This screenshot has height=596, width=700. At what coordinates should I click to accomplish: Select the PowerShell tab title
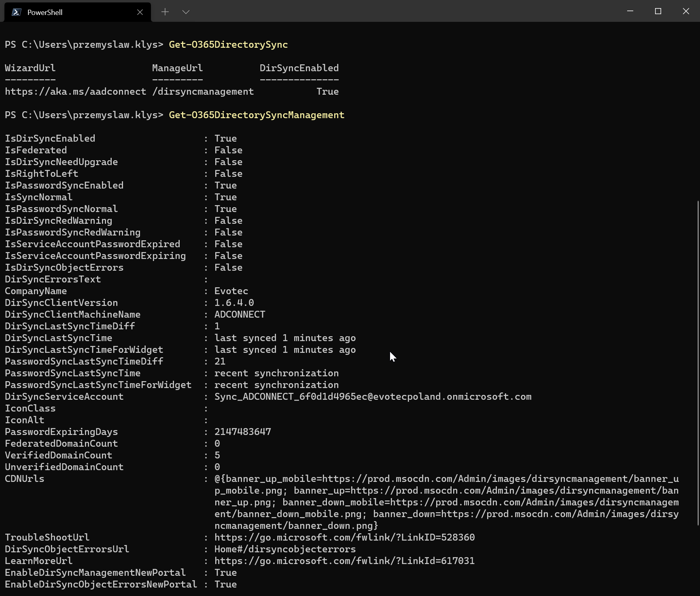pos(45,13)
